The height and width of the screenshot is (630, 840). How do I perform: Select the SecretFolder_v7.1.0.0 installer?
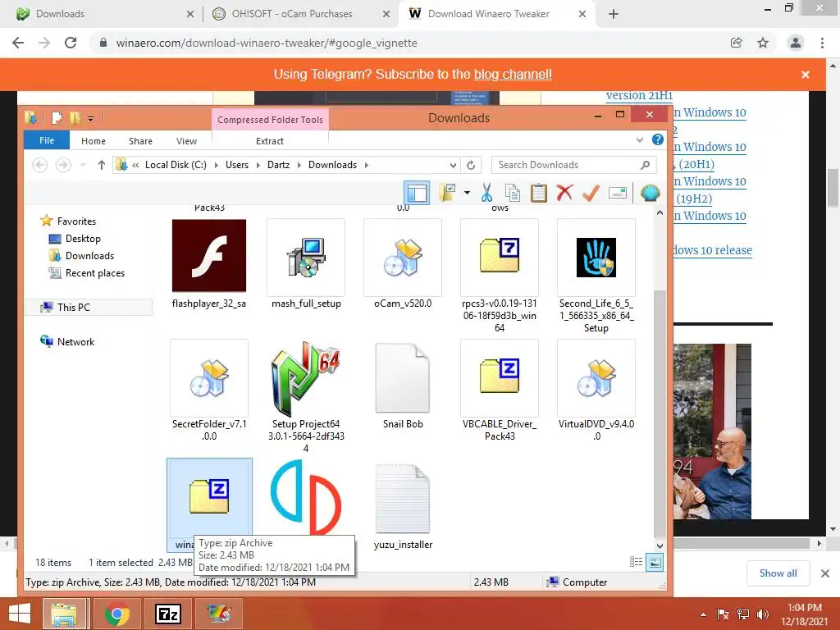209,390
